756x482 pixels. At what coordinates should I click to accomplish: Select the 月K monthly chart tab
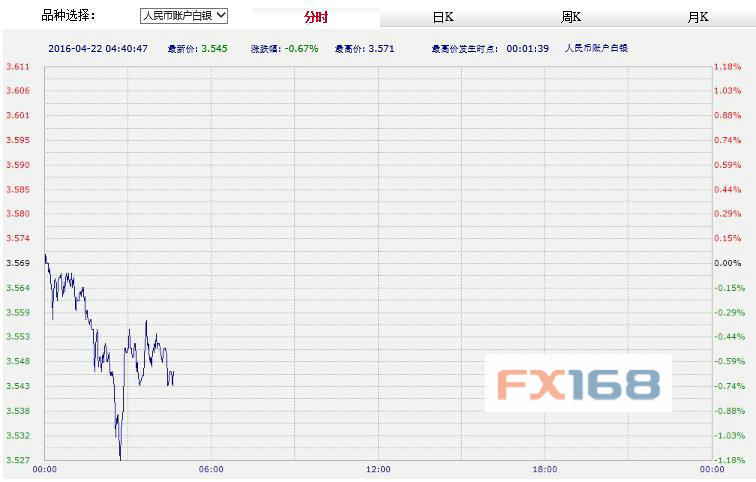698,17
